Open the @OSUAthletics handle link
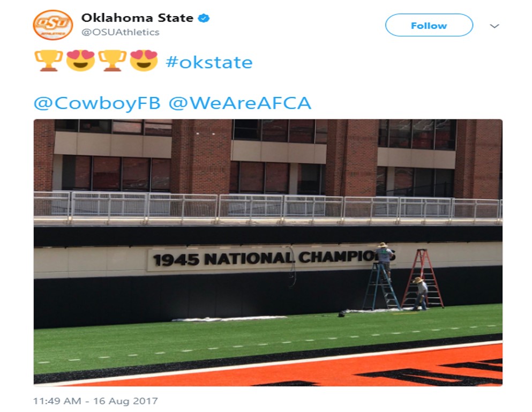The height and width of the screenshot is (412, 532). click(x=120, y=32)
